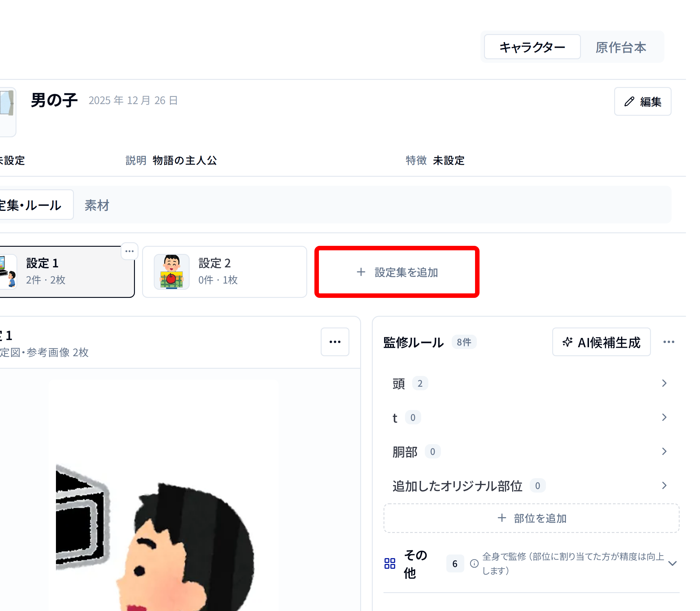Click the その他 grid icon
Image resolution: width=700 pixels, height=611 pixels.
coord(390,564)
